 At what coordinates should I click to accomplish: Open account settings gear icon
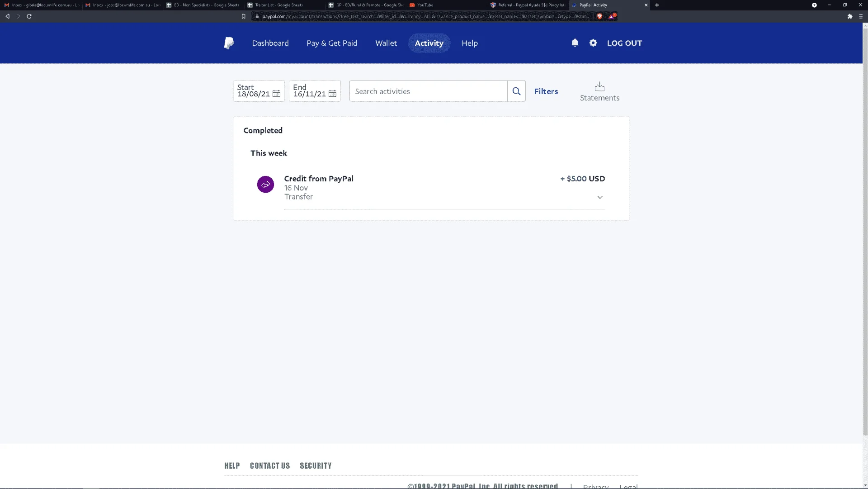[593, 43]
